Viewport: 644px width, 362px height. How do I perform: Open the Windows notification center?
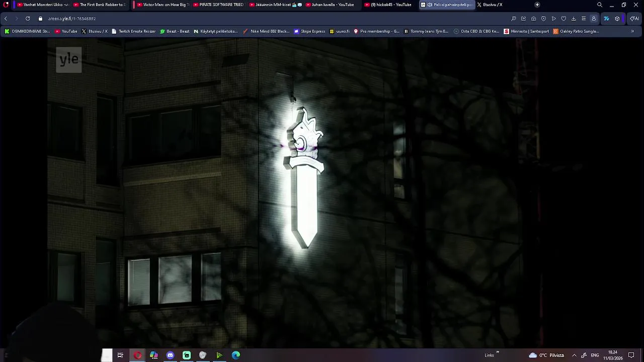pos(631,355)
